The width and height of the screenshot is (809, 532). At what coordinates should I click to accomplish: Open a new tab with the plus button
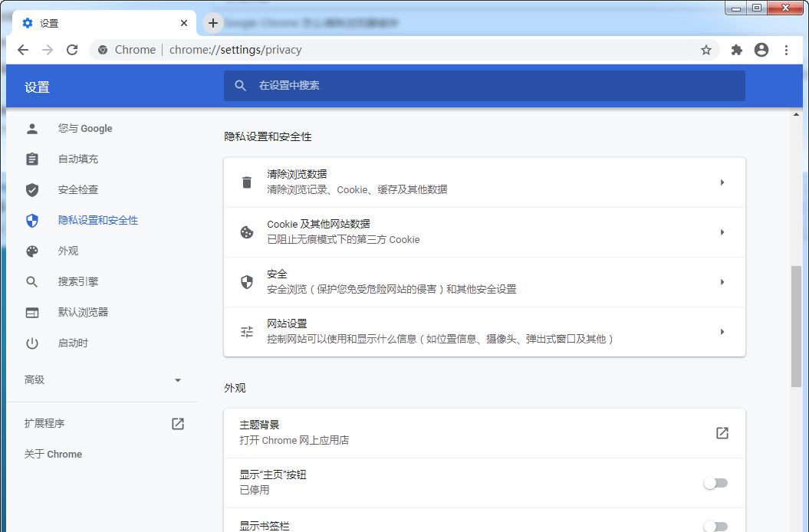pyautogui.click(x=213, y=23)
